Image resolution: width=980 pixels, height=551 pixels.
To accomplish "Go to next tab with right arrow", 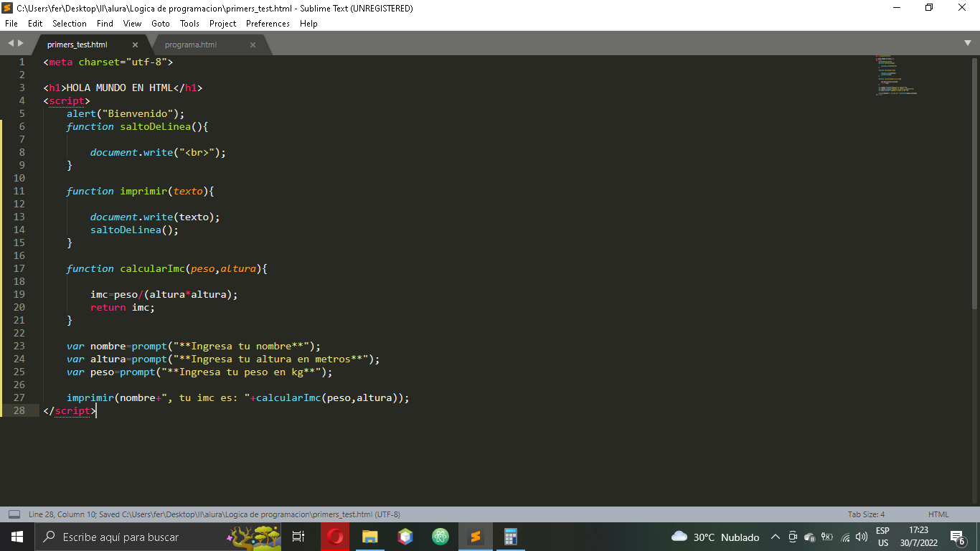I will tap(20, 44).
